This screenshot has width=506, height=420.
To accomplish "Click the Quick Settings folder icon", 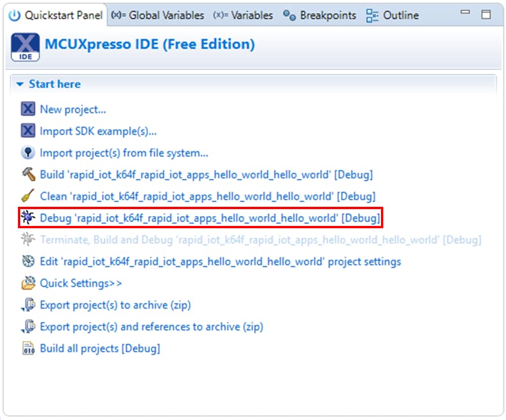I will point(28,283).
